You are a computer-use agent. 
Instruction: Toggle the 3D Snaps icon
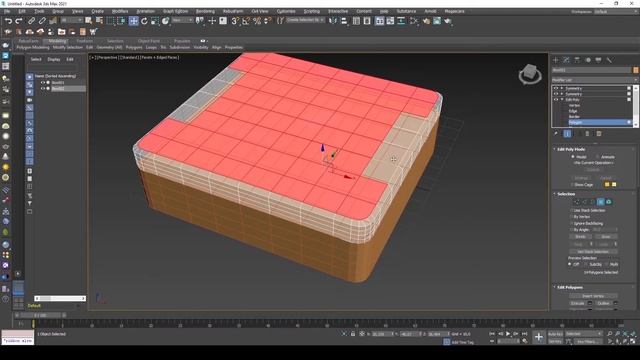click(235, 21)
